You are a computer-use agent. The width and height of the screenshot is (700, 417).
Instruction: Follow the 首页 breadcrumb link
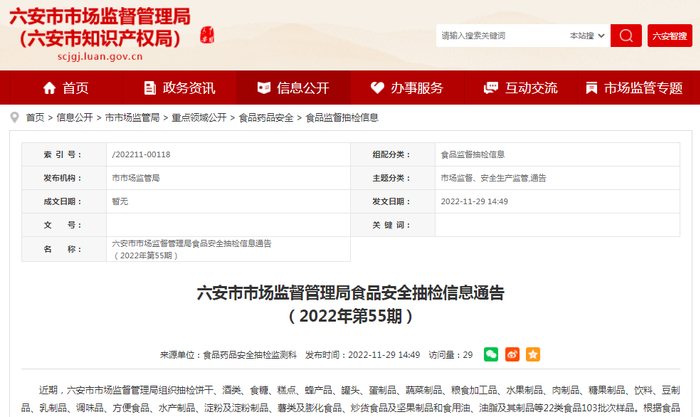click(x=35, y=117)
